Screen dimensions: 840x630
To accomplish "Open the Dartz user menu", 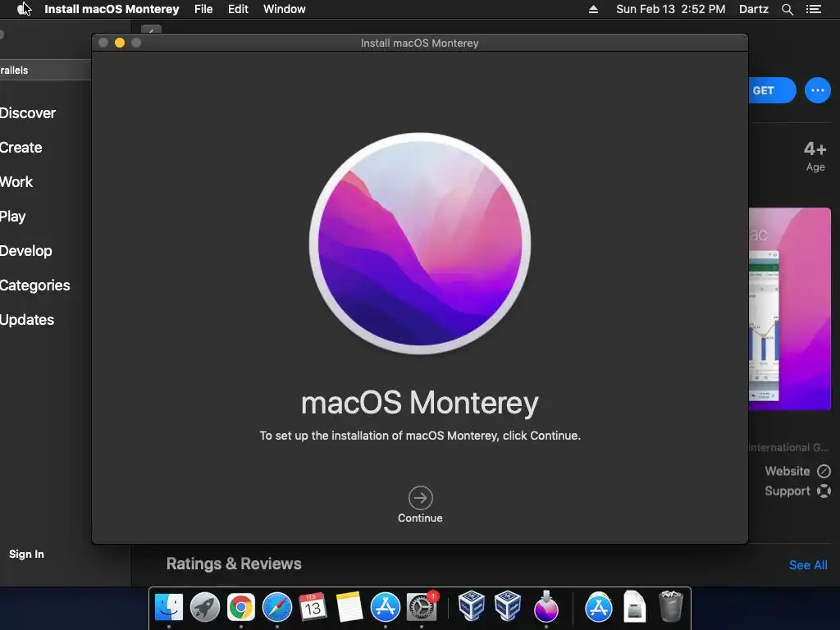I will point(753,9).
